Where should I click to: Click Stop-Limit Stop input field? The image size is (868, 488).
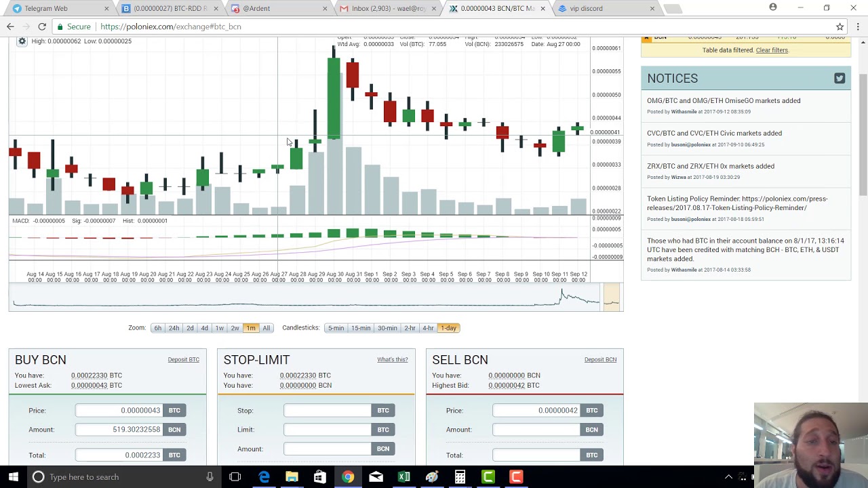coord(328,411)
